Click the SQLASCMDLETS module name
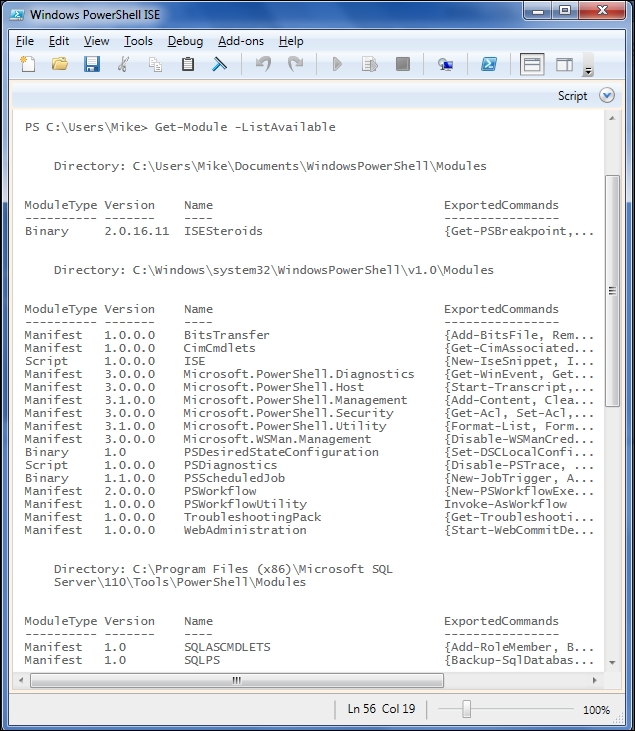This screenshot has height=731, width=635. pyautogui.click(x=227, y=647)
